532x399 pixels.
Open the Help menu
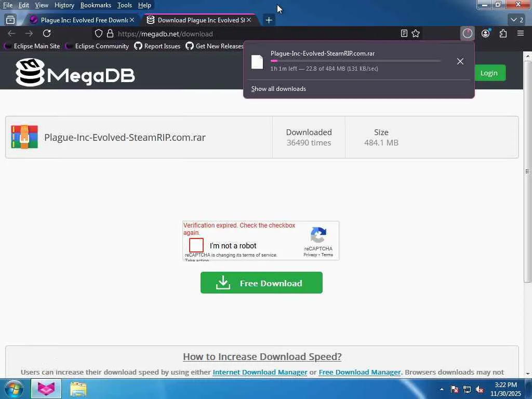tap(144, 5)
